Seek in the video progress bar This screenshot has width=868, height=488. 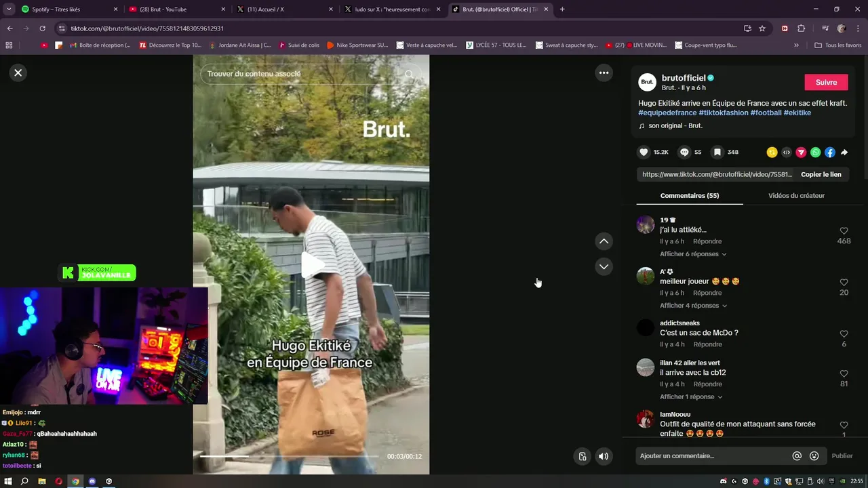[289, 456]
